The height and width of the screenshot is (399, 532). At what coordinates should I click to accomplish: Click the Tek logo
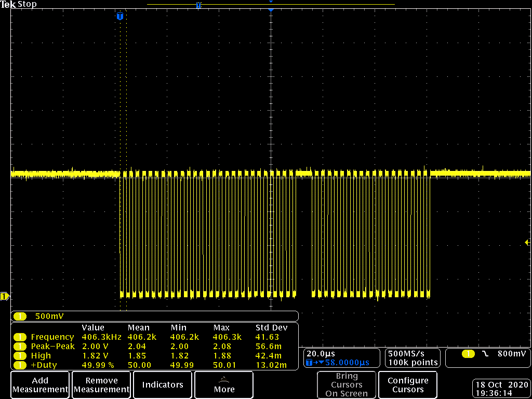click(x=8, y=4)
